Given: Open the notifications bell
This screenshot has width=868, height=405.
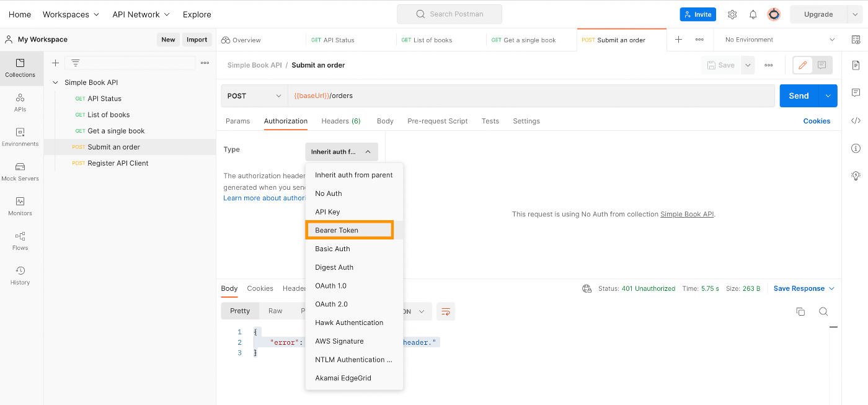Looking at the screenshot, I should coord(753,14).
